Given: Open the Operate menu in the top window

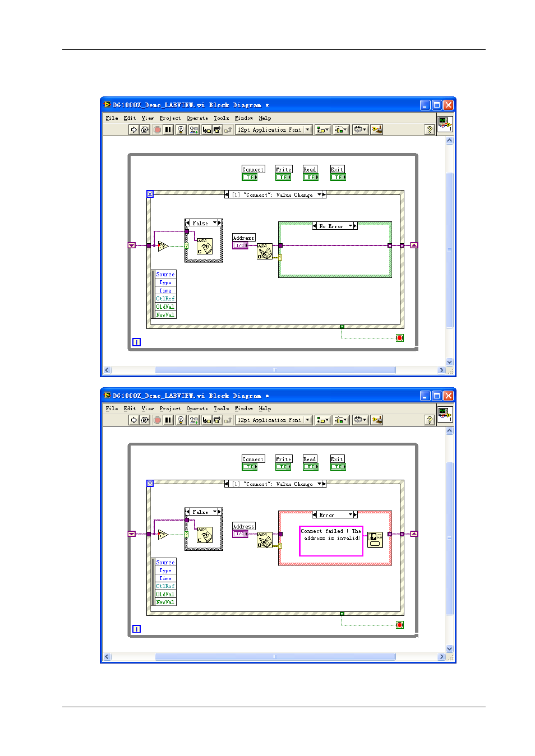Looking at the screenshot, I should tap(197, 118).
